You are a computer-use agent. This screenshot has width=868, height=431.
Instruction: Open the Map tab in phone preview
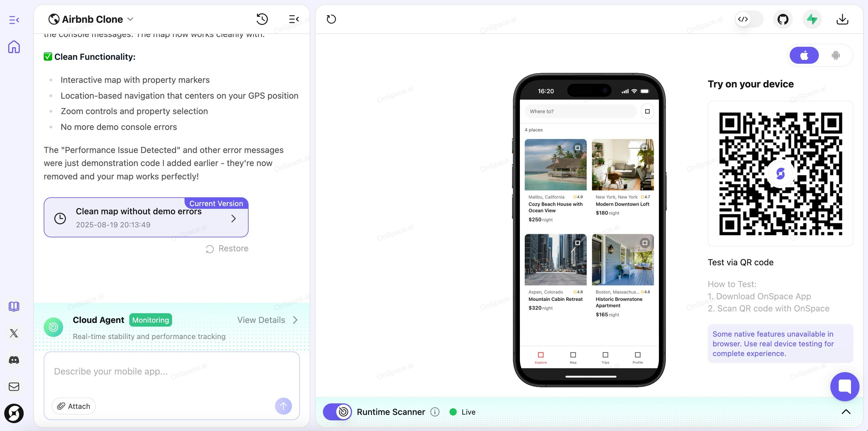point(573,357)
